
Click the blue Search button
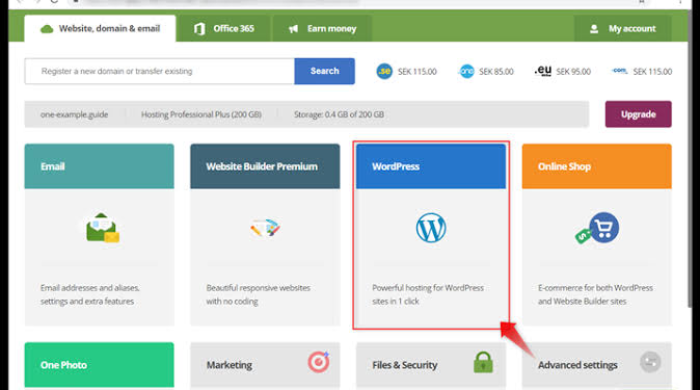tap(325, 71)
